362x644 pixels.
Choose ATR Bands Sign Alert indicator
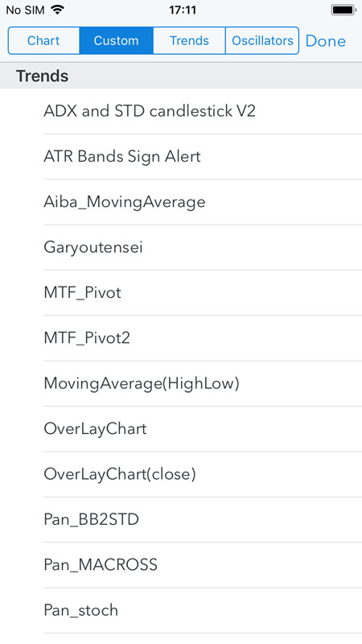click(x=181, y=156)
